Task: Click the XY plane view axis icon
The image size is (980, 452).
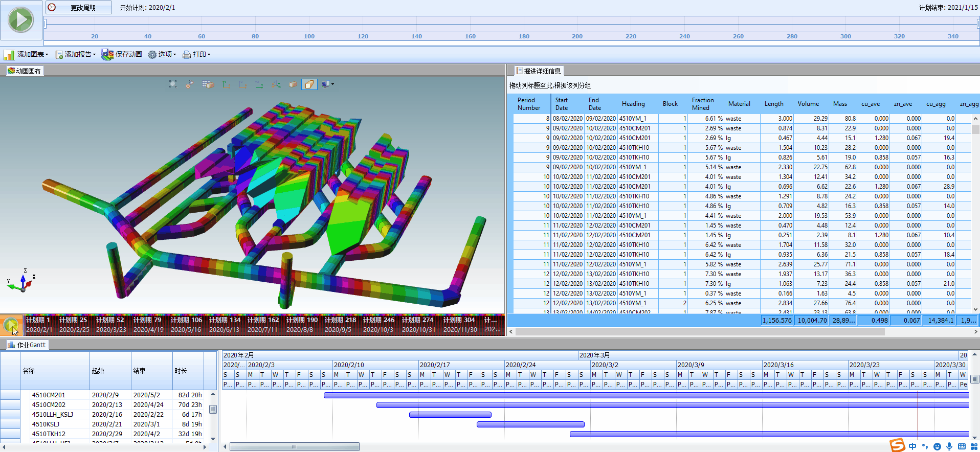Action: (x=227, y=84)
